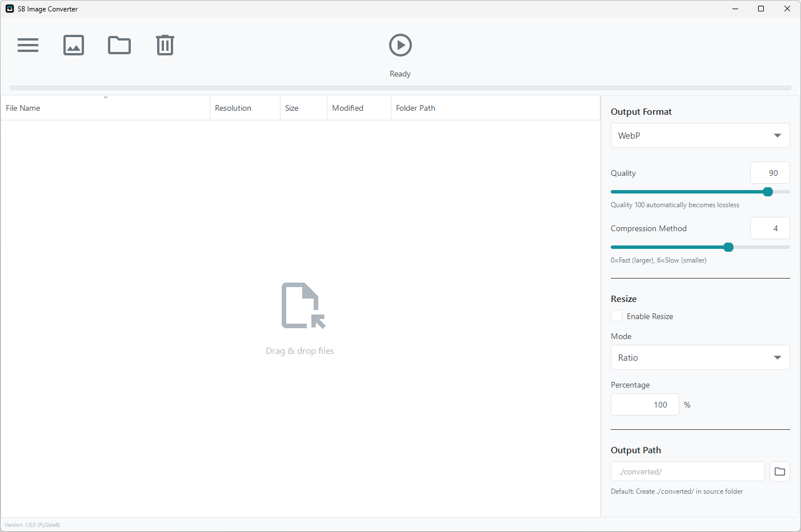Click the Output Path text field
Screen dimensions: 801x532
tap(688, 471)
